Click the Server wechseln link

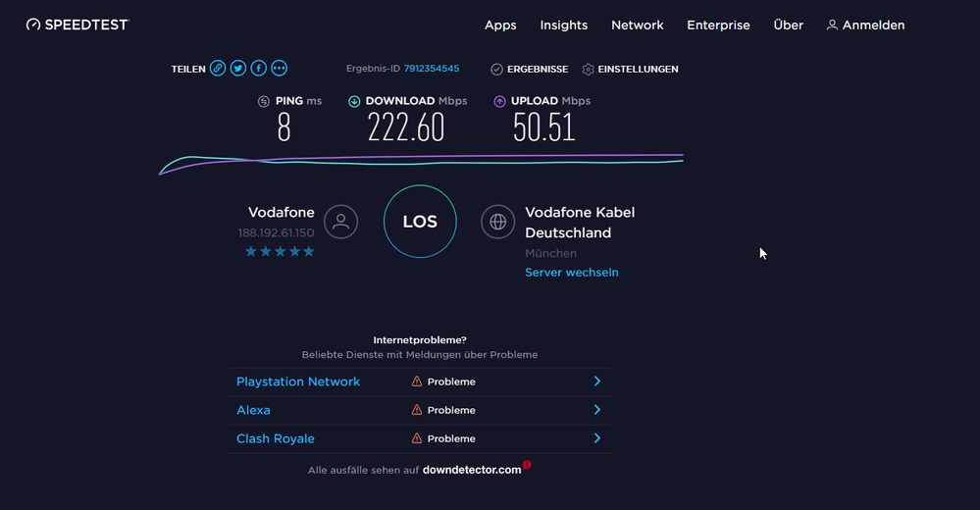tap(572, 273)
